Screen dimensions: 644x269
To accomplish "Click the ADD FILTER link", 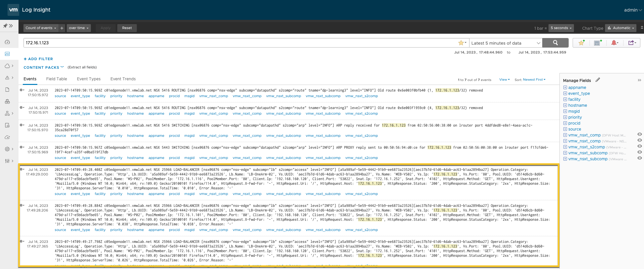I will click(38, 59).
